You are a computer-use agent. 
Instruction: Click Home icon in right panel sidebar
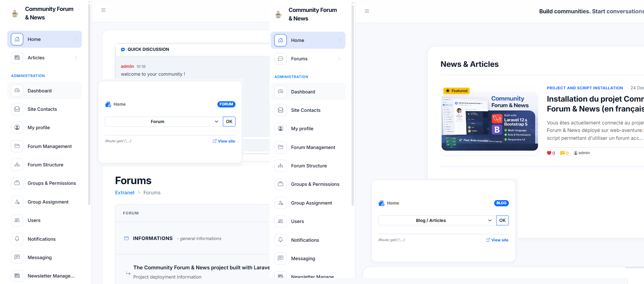[x=281, y=40]
